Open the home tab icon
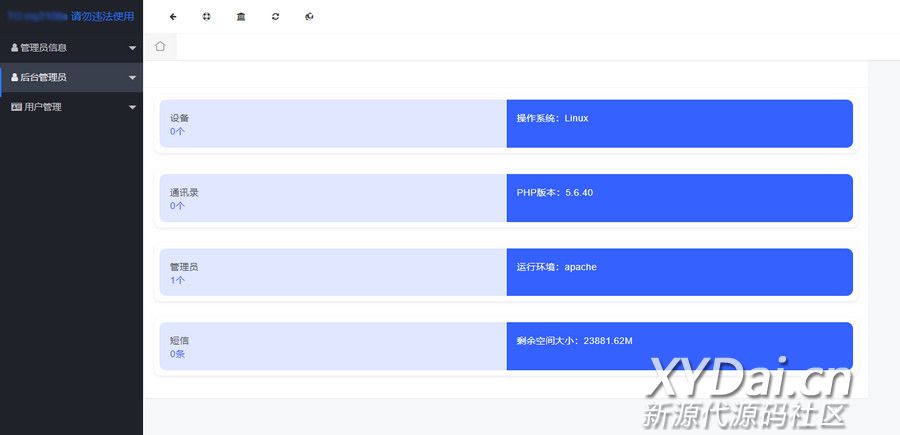 (160, 46)
